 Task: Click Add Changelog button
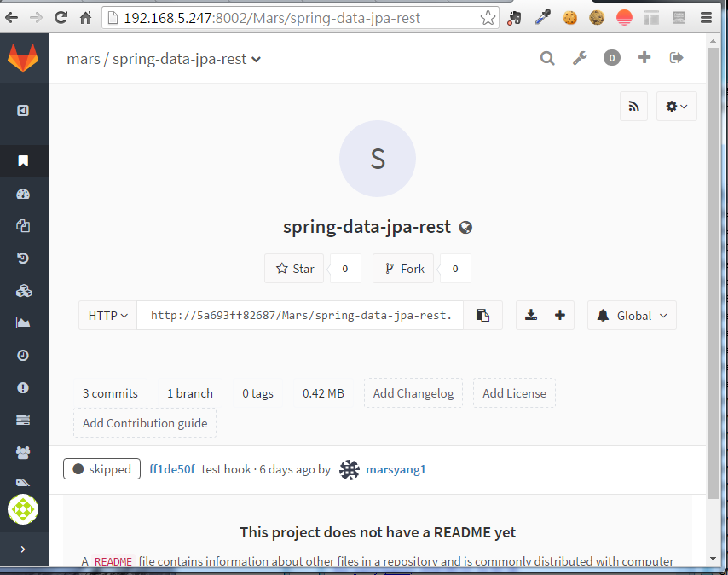[413, 393]
